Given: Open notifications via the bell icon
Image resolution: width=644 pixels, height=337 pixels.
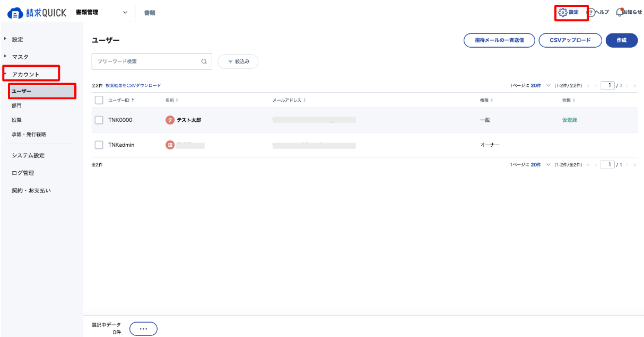Looking at the screenshot, I should pyautogui.click(x=619, y=12).
